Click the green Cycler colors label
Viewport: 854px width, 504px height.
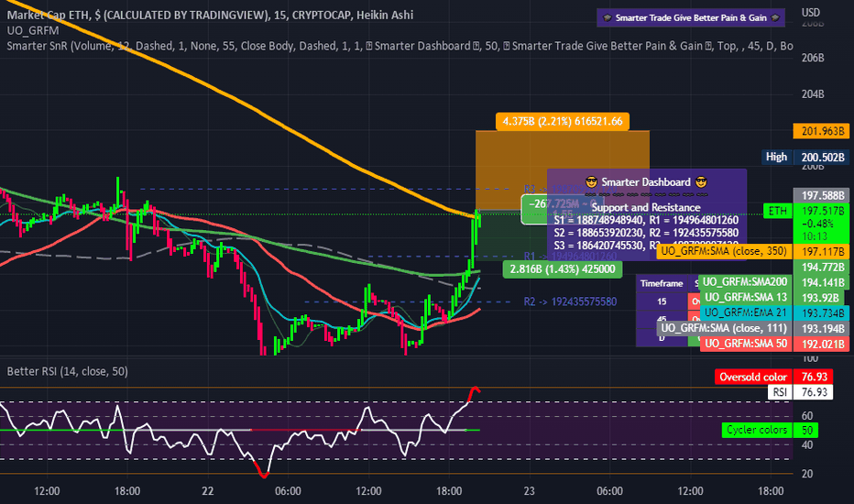click(x=757, y=430)
